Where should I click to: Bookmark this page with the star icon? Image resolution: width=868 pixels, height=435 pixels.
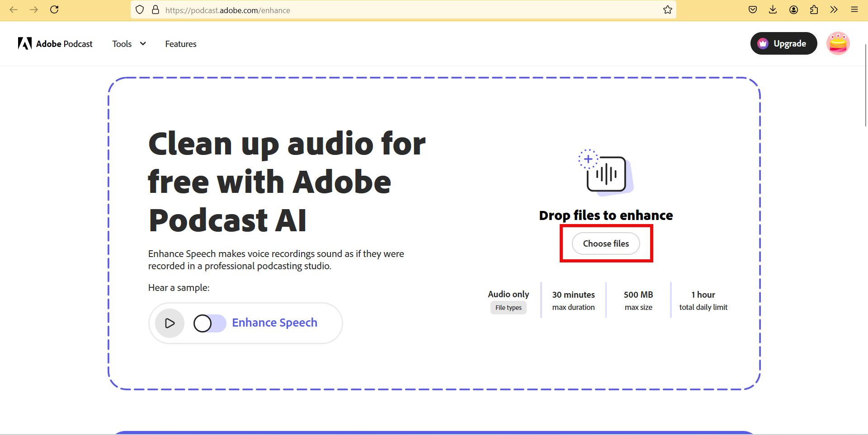(x=667, y=9)
